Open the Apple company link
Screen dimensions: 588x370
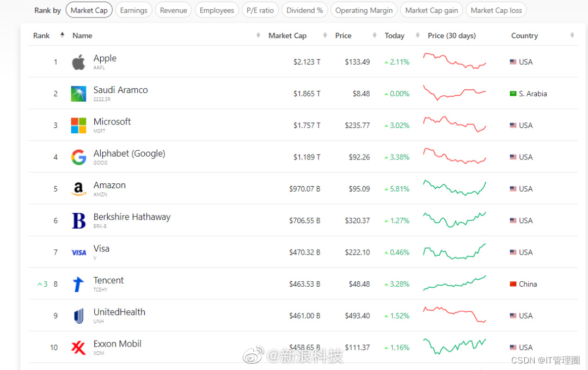pos(105,58)
